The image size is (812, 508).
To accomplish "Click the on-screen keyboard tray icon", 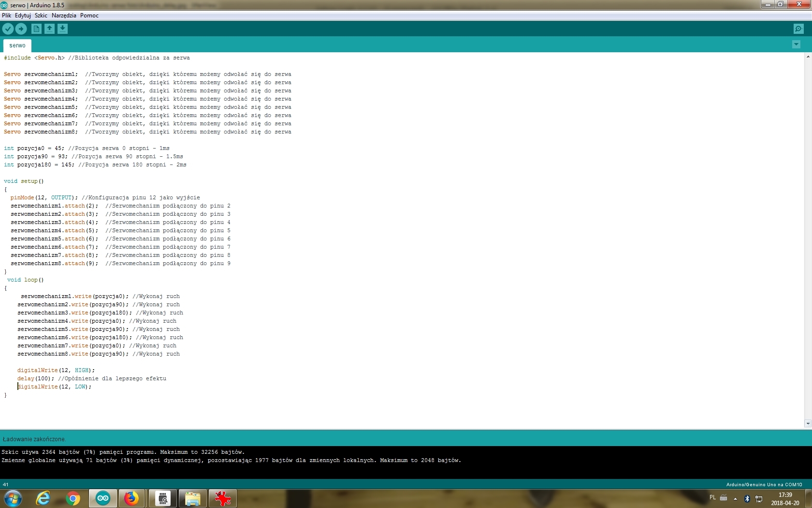I will (724, 497).
